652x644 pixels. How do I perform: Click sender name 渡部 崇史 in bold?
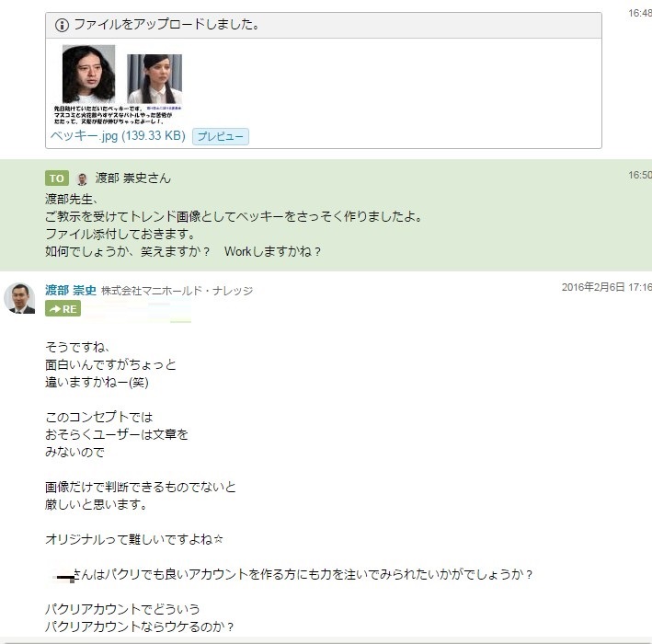pyautogui.click(x=71, y=291)
